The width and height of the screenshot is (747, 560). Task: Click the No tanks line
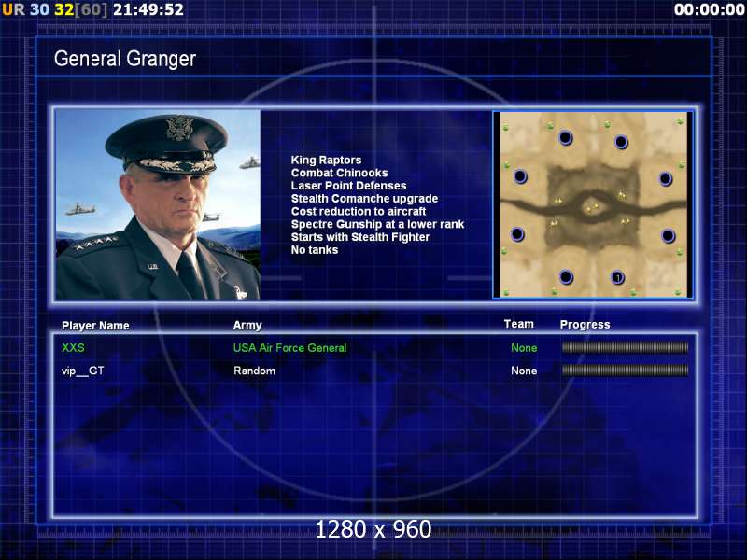[x=315, y=250]
